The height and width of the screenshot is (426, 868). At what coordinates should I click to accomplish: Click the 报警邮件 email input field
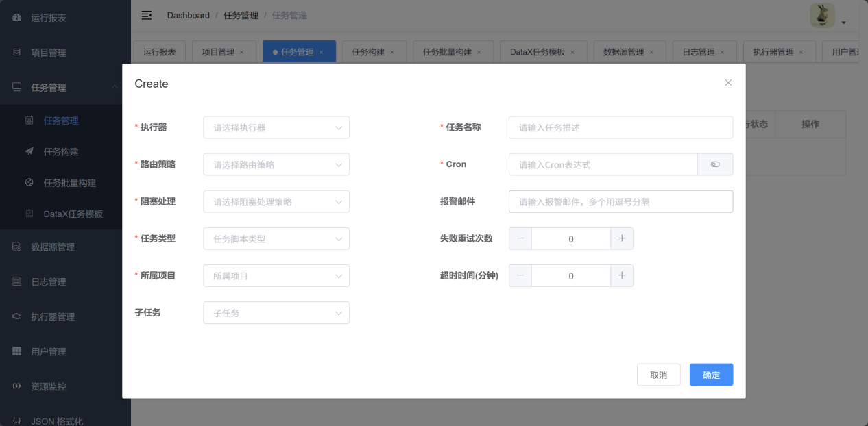pos(620,201)
